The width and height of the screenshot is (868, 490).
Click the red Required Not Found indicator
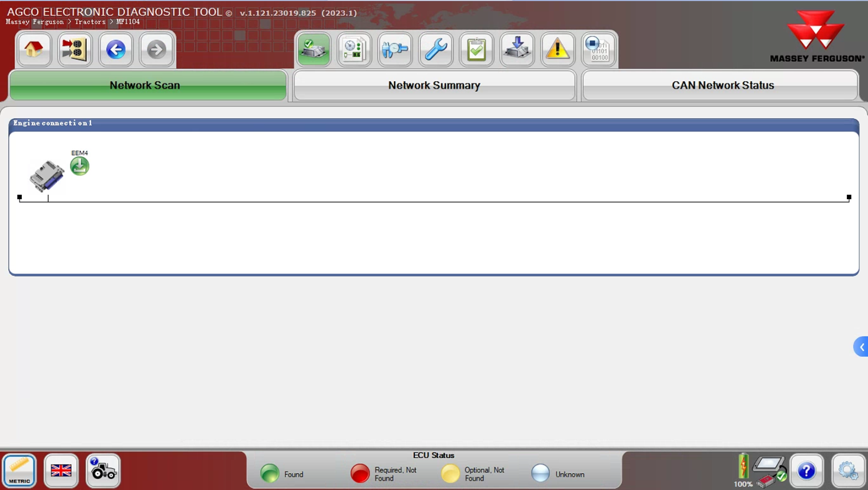tap(360, 473)
